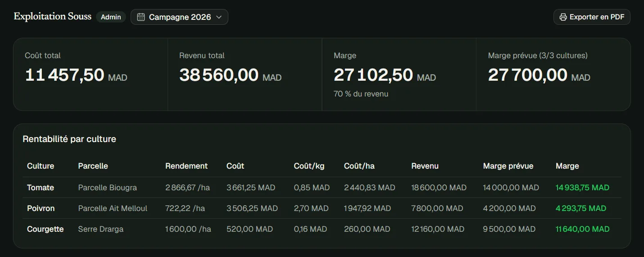
Task: Click the Exporter en PDF button
Action: click(x=592, y=17)
